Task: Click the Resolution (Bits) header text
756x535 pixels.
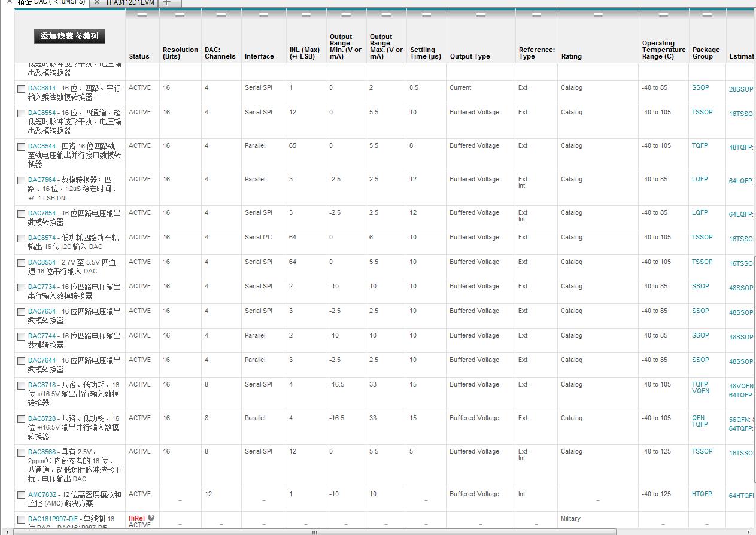Action: (180, 53)
